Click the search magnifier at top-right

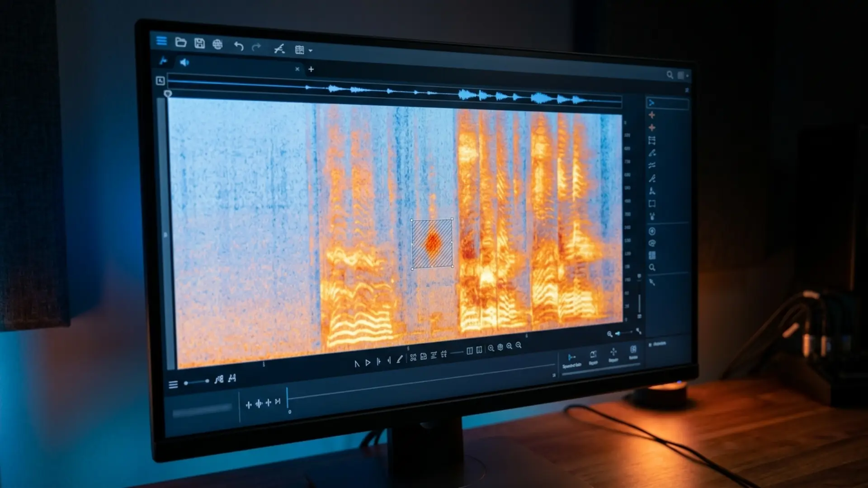coord(670,75)
